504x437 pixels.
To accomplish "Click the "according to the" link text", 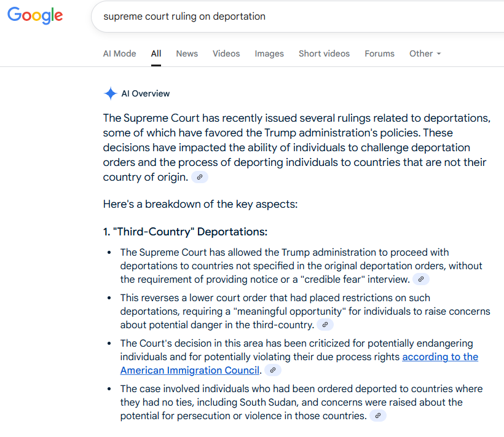I will pyautogui.click(x=440, y=356).
